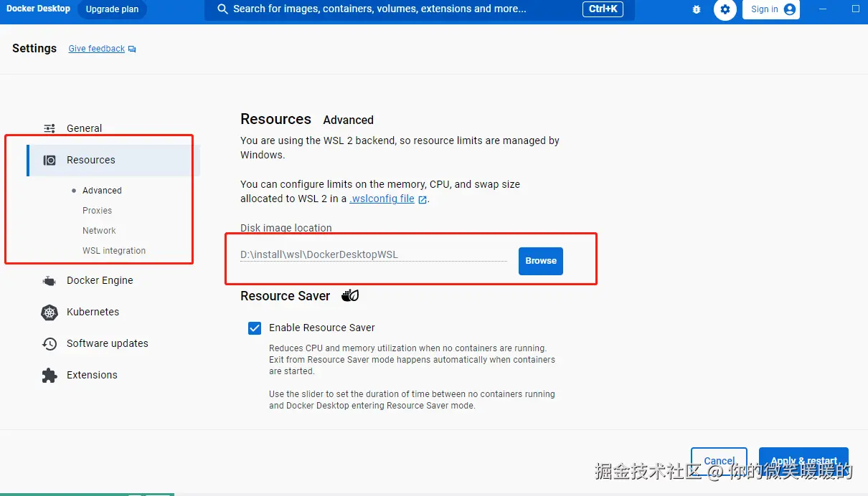The image size is (868, 496).
Task: Click the Browse button for disk image
Action: tap(541, 261)
